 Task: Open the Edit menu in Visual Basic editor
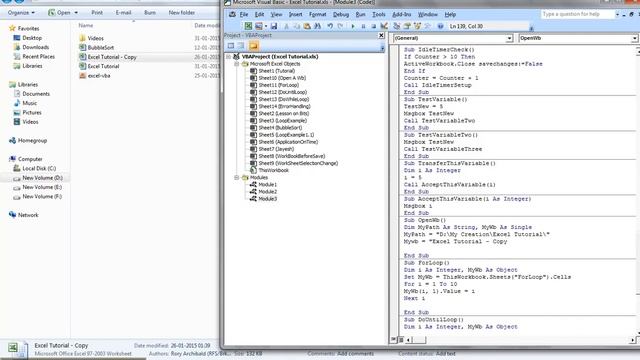coord(259,15)
